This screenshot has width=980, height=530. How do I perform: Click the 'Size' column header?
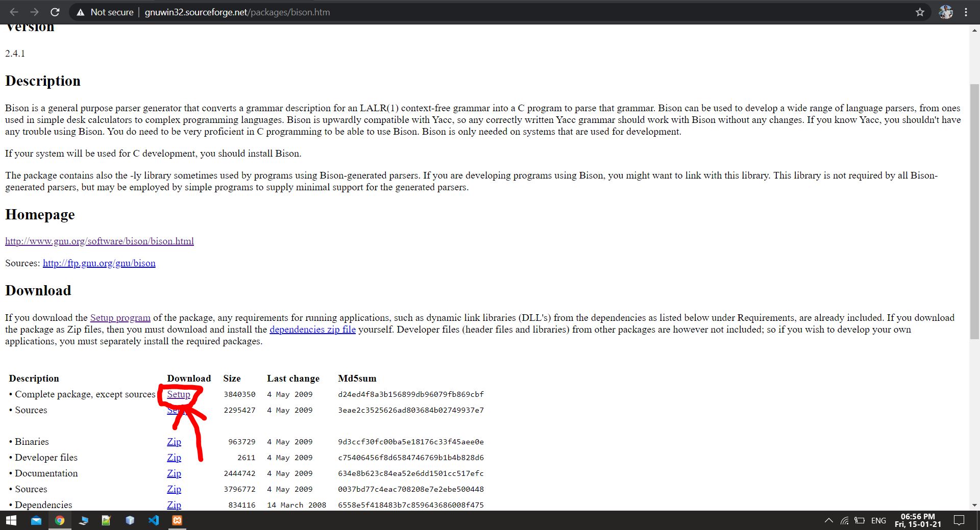[x=232, y=378]
